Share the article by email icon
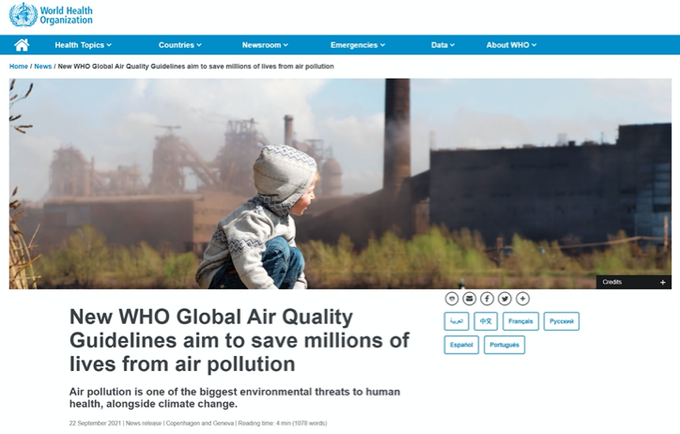The height and width of the screenshot is (434, 680). [469, 298]
